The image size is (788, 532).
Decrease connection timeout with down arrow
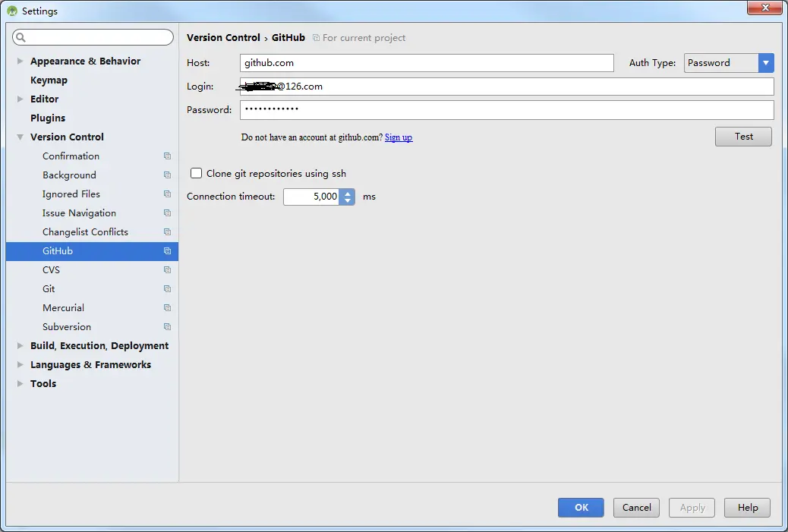tap(347, 200)
